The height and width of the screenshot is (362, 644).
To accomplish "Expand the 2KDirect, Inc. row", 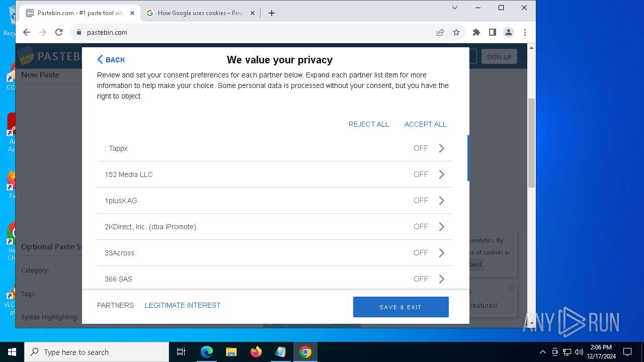I will click(x=442, y=227).
